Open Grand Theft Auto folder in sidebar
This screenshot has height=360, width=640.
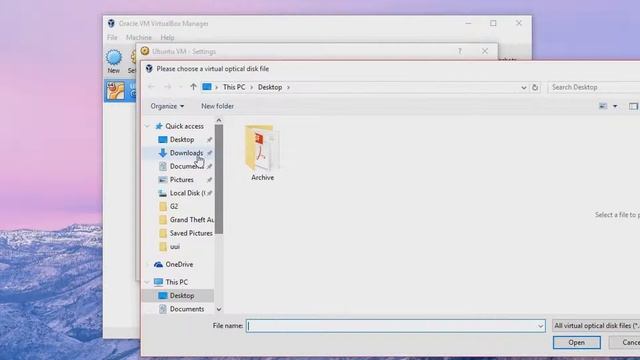click(191, 220)
